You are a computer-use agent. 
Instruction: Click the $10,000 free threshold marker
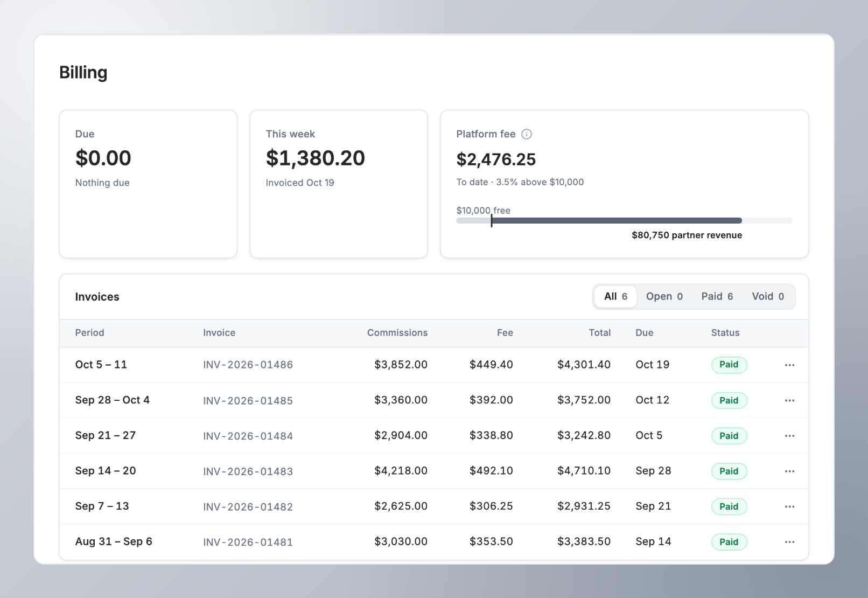(x=492, y=220)
